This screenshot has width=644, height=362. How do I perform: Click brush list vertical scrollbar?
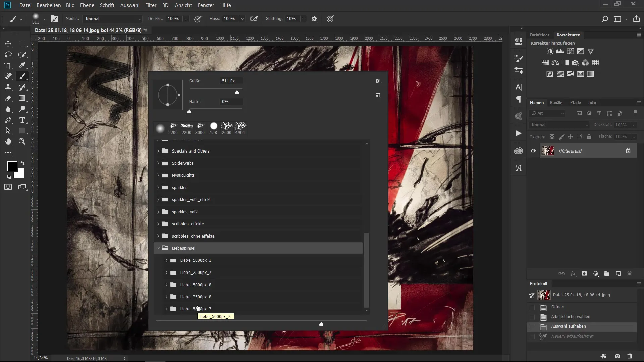(366, 270)
